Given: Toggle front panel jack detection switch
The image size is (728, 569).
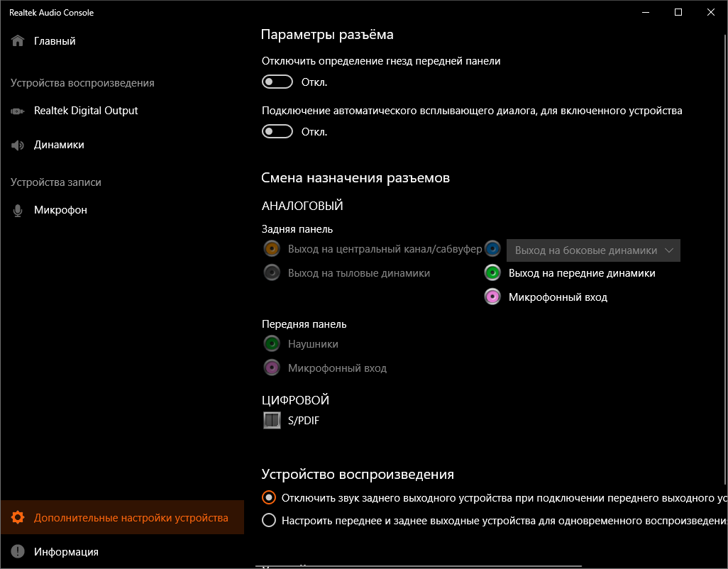Looking at the screenshot, I should (277, 82).
